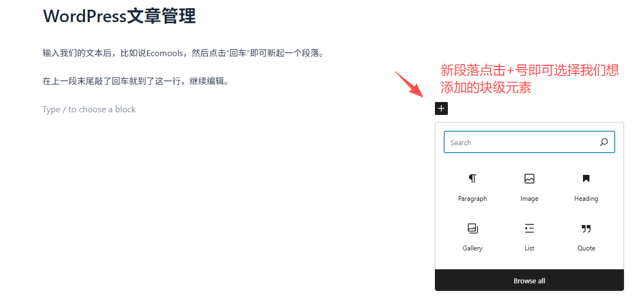Insert a Paragraph block via pilcrow icon
Screen dimensions: 644x306
[472, 179]
